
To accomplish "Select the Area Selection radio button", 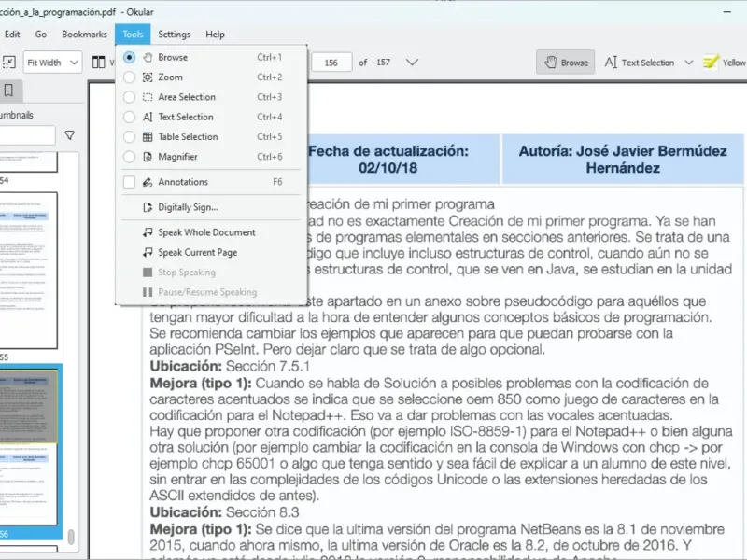I will [x=129, y=97].
